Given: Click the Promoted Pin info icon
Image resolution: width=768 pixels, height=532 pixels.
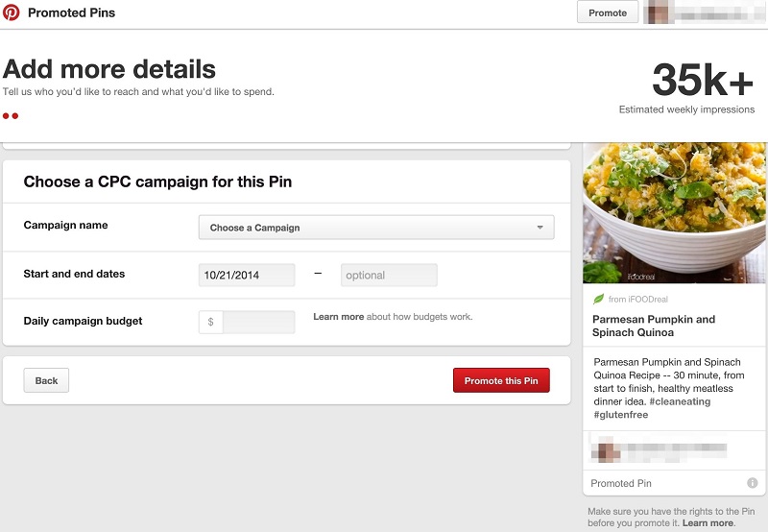Looking at the screenshot, I should [x=752, y=483].
